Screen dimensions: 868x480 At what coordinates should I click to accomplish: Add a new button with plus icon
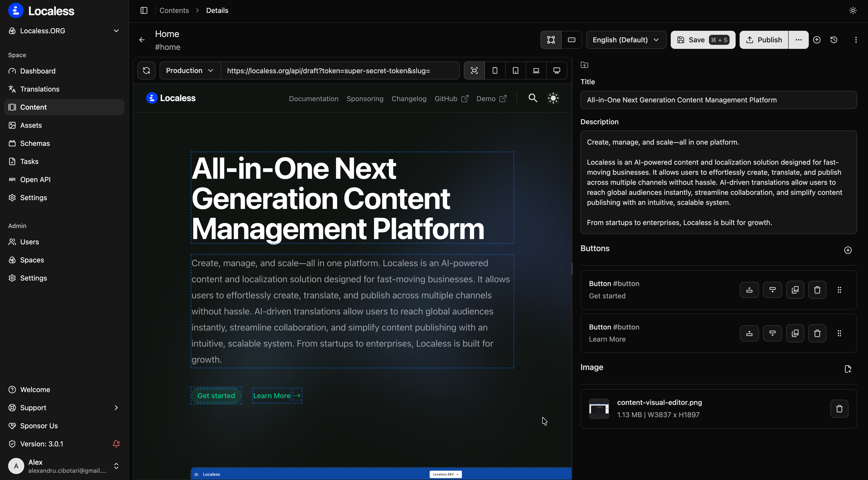click(x=848, y=250)
